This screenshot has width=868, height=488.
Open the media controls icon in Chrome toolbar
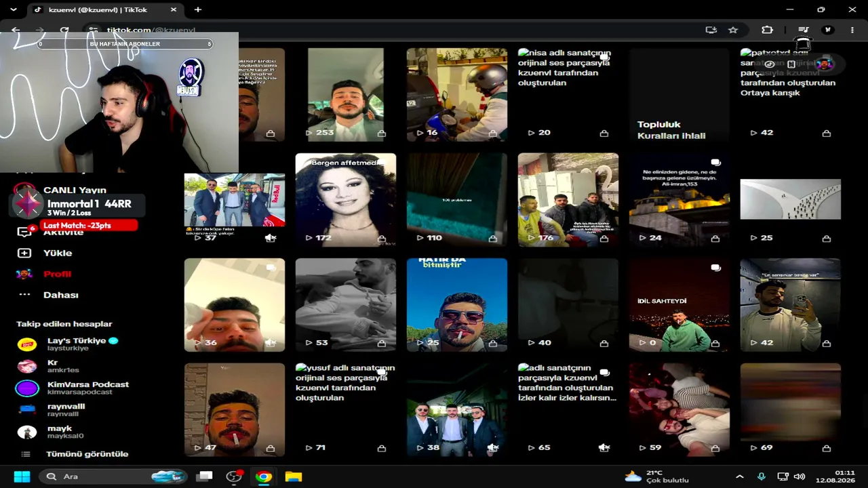tap(804, 30)
